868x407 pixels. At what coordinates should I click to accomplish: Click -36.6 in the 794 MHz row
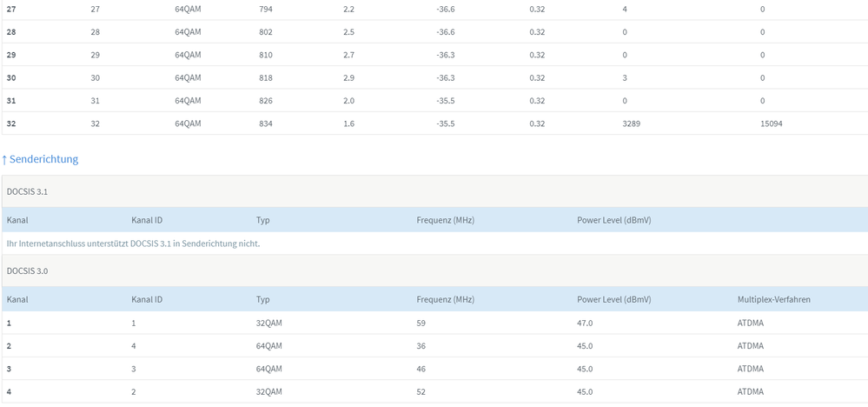pyautogui.click(x=446, y=10)
